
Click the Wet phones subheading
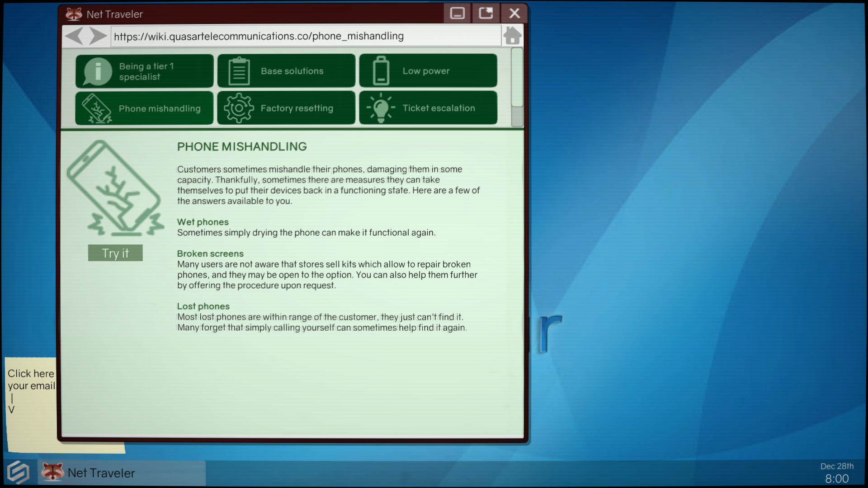click(203, 222)
